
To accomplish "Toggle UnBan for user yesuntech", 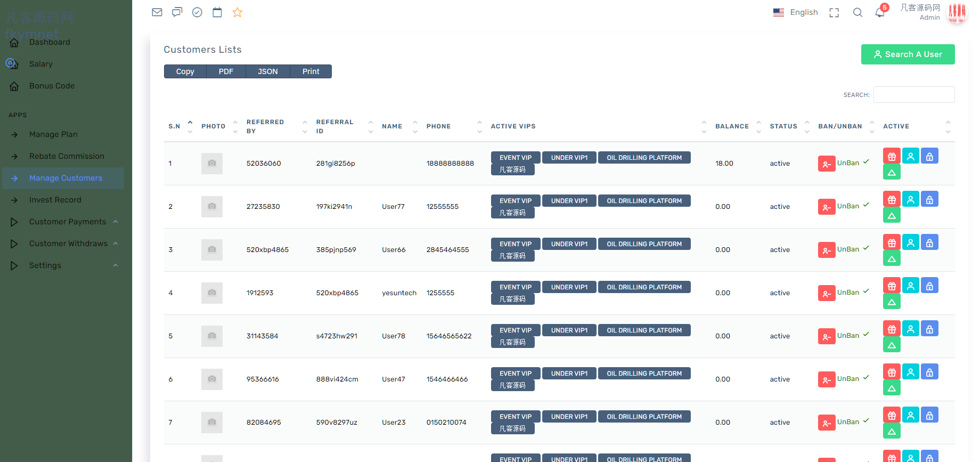I will pyautogui.click(x=848, y=293).
